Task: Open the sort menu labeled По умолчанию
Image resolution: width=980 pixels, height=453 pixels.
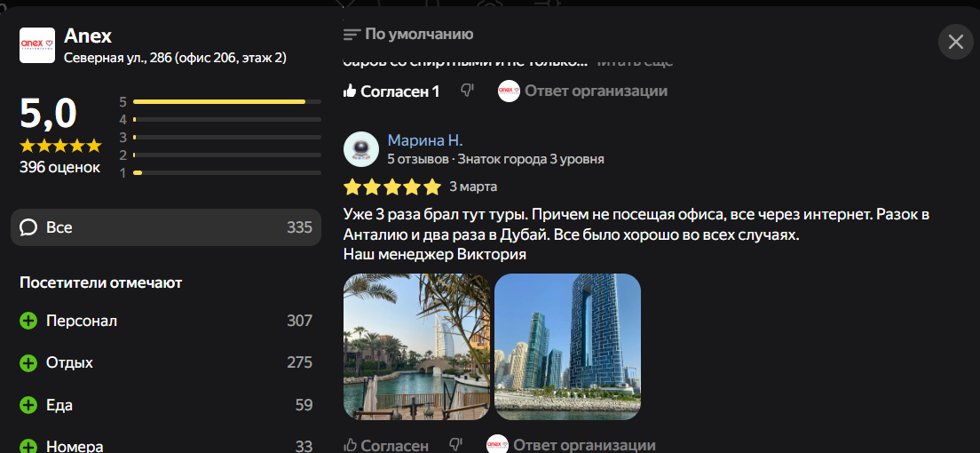Action: point(408,34)
